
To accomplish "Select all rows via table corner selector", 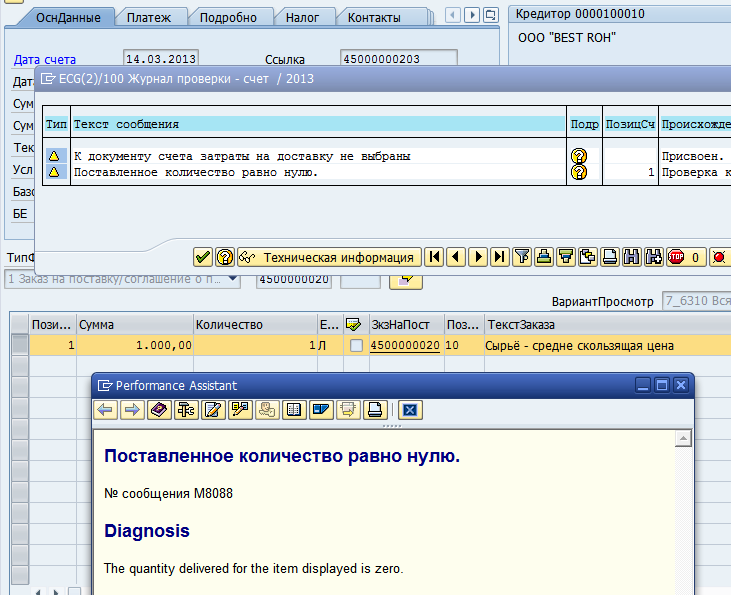I will (19, 325).
